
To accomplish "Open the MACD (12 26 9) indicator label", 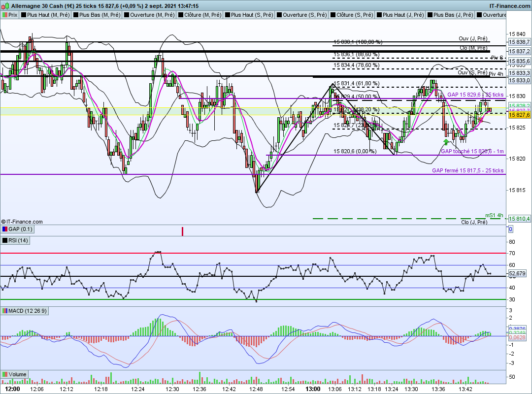I will pyautogui.click(x=25, y=311).
